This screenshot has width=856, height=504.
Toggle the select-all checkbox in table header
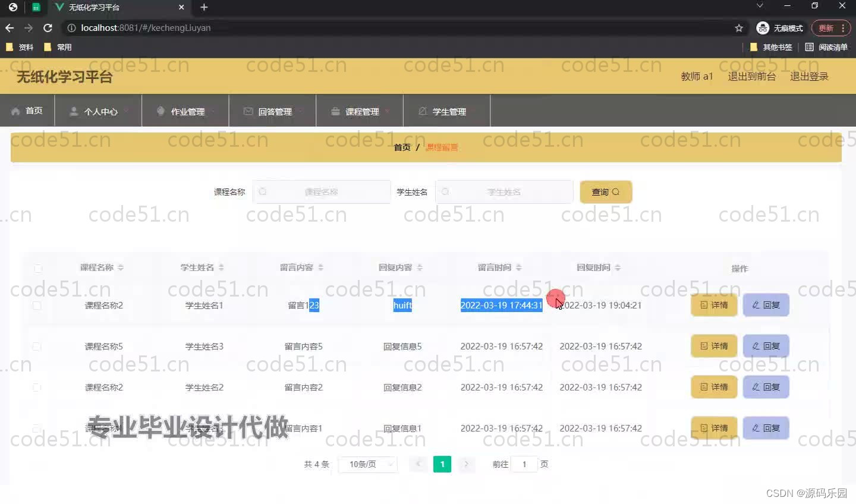pyautogui.click(x=38, y=268)
